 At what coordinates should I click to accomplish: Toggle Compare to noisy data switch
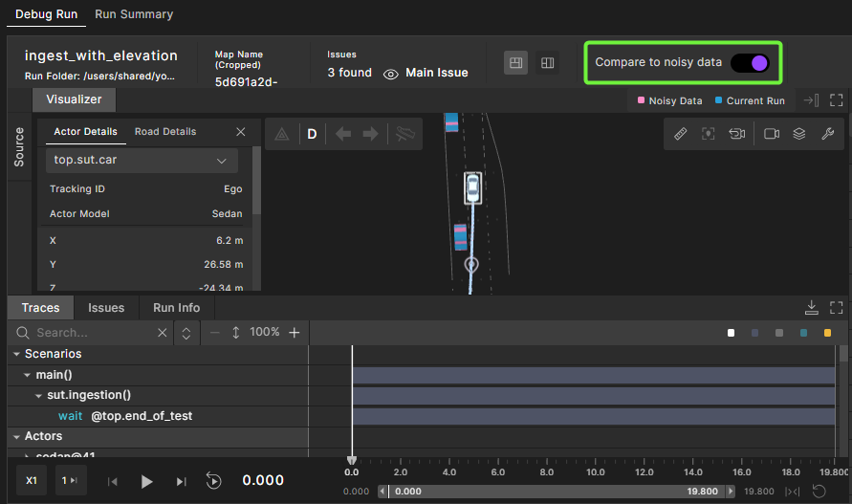(x=750, y=62)
